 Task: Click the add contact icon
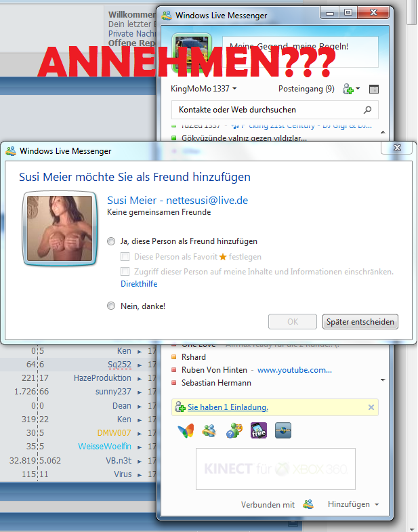(x=348, y=89)
